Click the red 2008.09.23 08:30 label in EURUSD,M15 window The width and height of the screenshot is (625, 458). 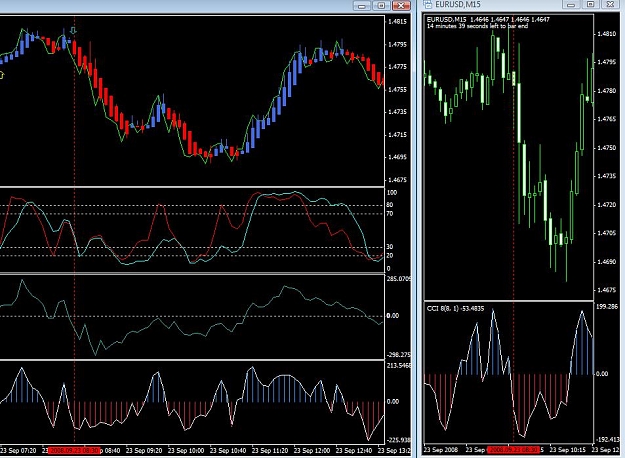(513, 450)
